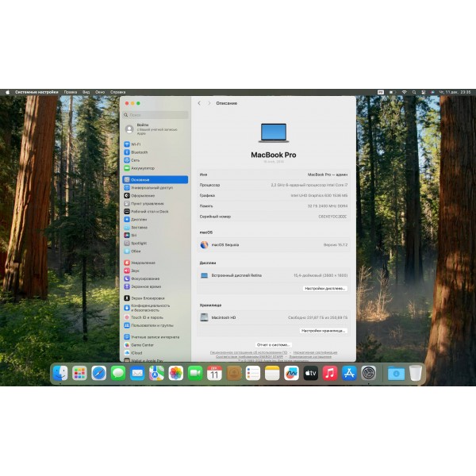This screenshot has height=476, width=476.
Task: Click the forward navigation chevron
Action: pyautogui.click(x=209, y=103)
